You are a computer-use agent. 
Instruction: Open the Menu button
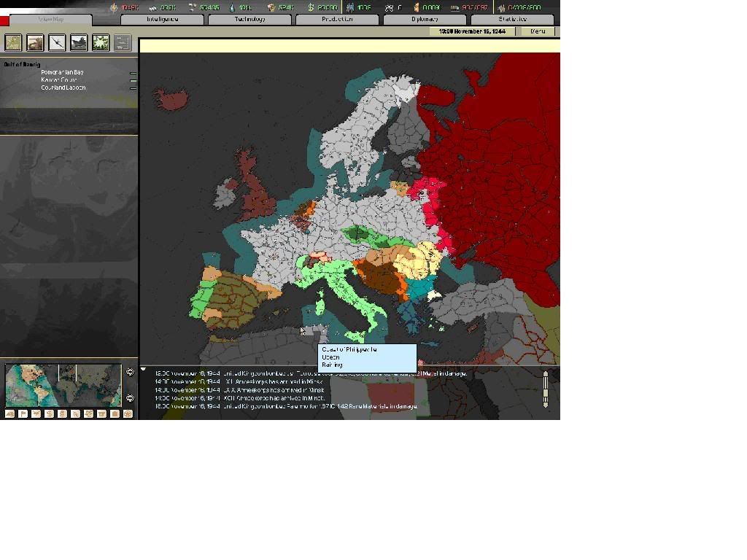click(538, 31)
